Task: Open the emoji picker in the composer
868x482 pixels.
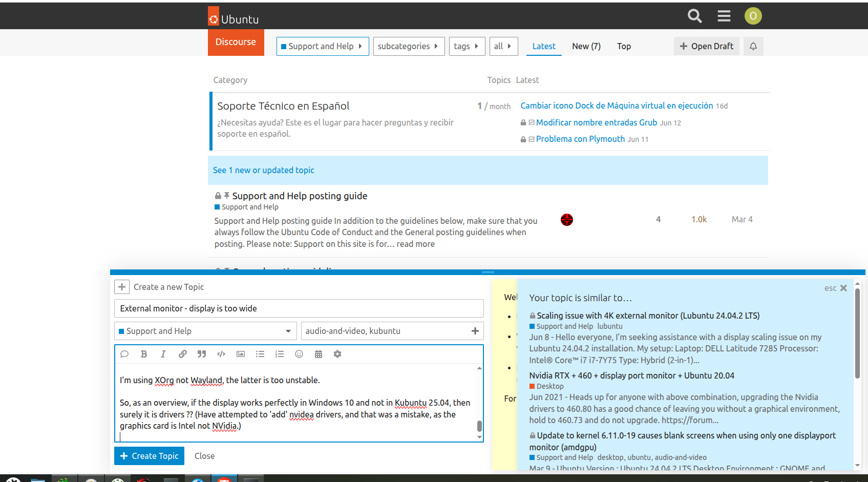Action: (299, 354)
